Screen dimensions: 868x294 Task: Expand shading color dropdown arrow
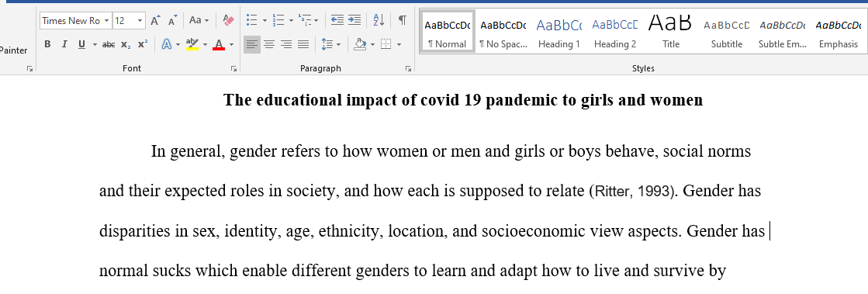click(372, 44)
